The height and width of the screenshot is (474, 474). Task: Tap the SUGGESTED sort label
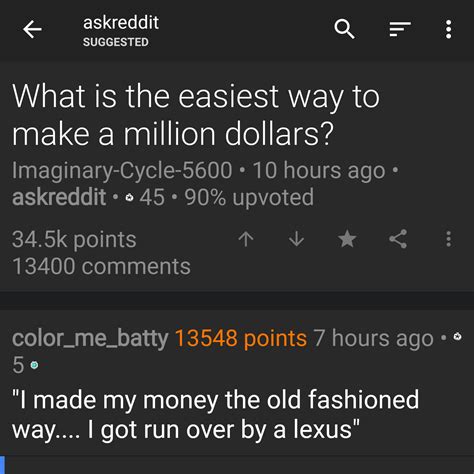[x=116, y=42]
